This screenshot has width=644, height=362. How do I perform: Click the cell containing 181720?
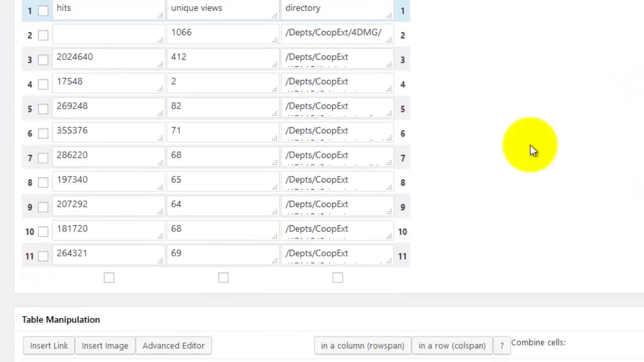pyautogui.click(x=108, y=231)
